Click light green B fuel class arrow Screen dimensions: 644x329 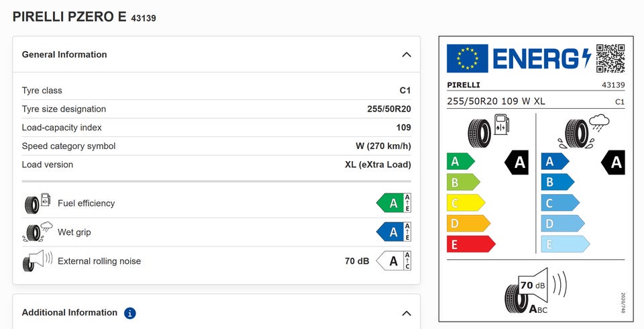(464, 182)
